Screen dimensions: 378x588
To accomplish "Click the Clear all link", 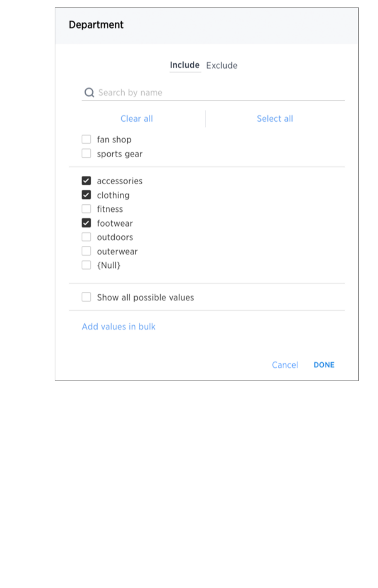I will click(x=136, y=119).
